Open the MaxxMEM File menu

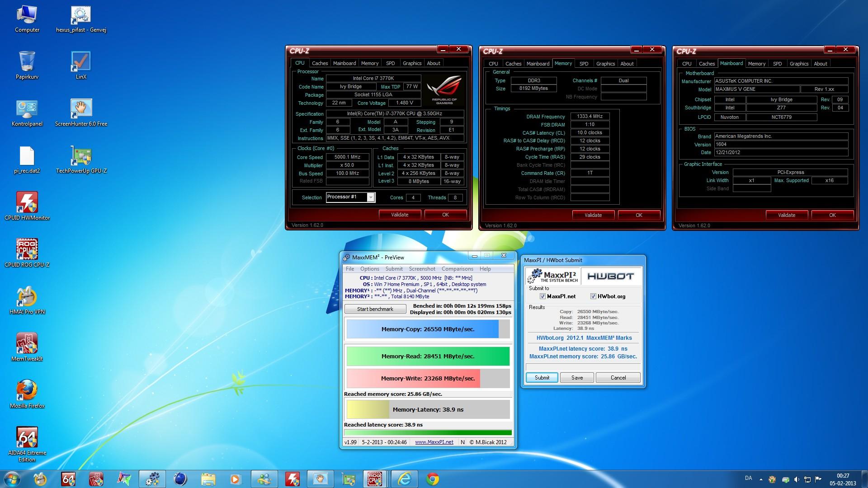[350, 269]
